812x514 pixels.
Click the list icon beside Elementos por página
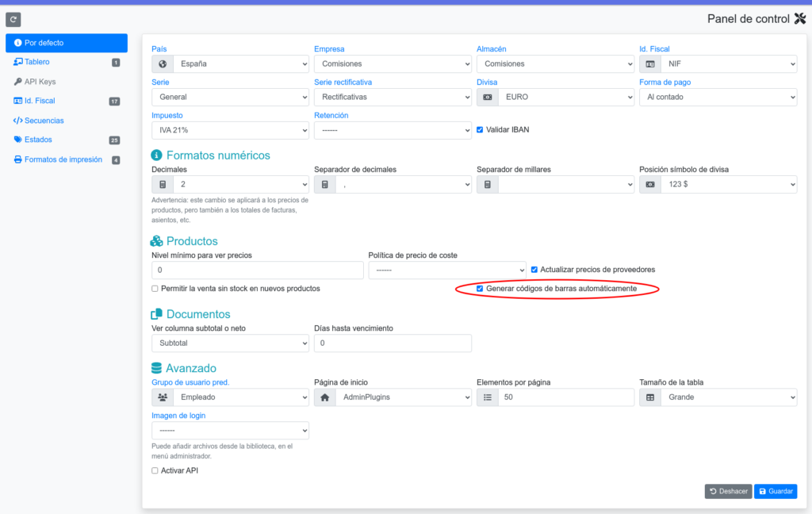click(488, 397)
